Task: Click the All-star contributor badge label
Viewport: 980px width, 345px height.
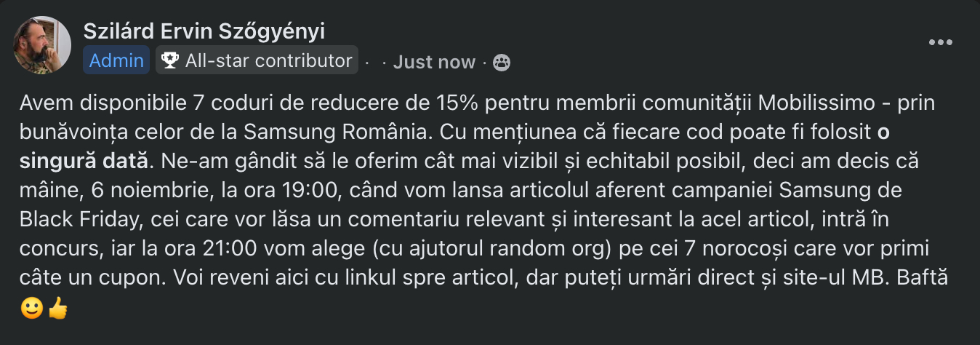Action: 268,60
